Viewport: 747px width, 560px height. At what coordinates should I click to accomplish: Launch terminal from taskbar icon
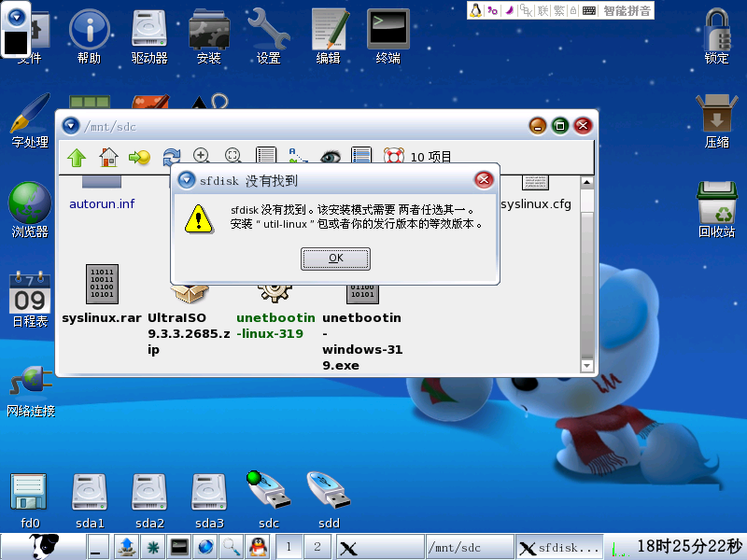tap(179, 547)
